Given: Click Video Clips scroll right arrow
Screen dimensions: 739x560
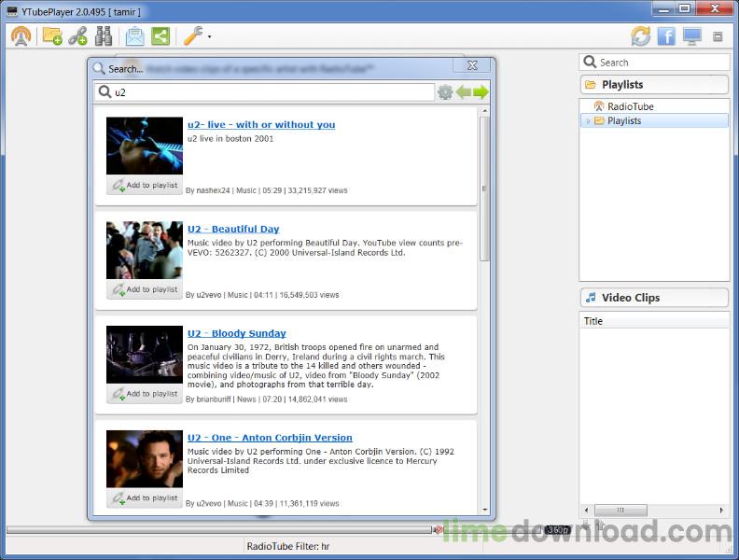Looking at the screenshot, I should pyautogui.click(x=721, y=510).
